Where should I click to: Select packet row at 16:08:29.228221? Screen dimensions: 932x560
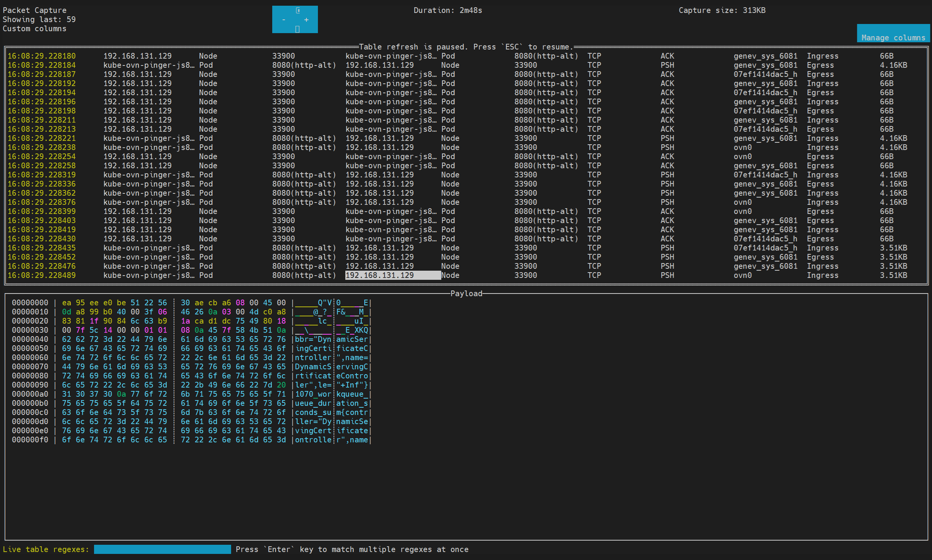point(41,138)
